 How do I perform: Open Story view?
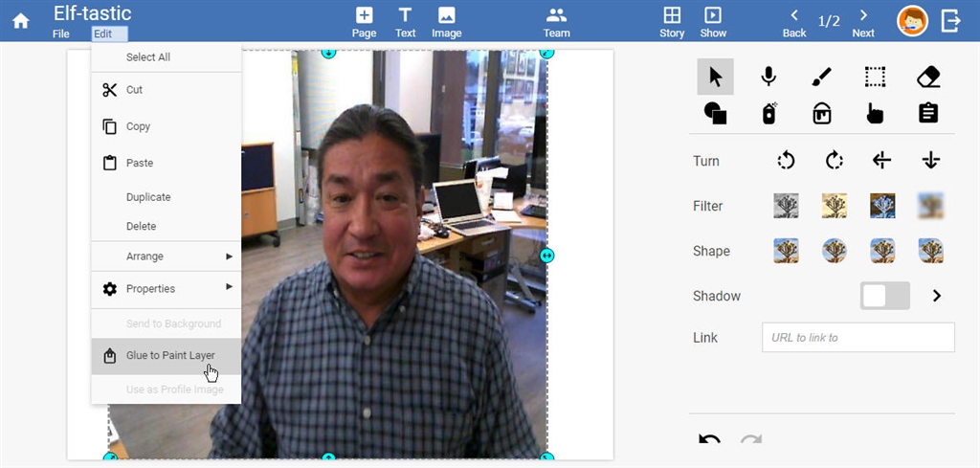click(672, 23)
